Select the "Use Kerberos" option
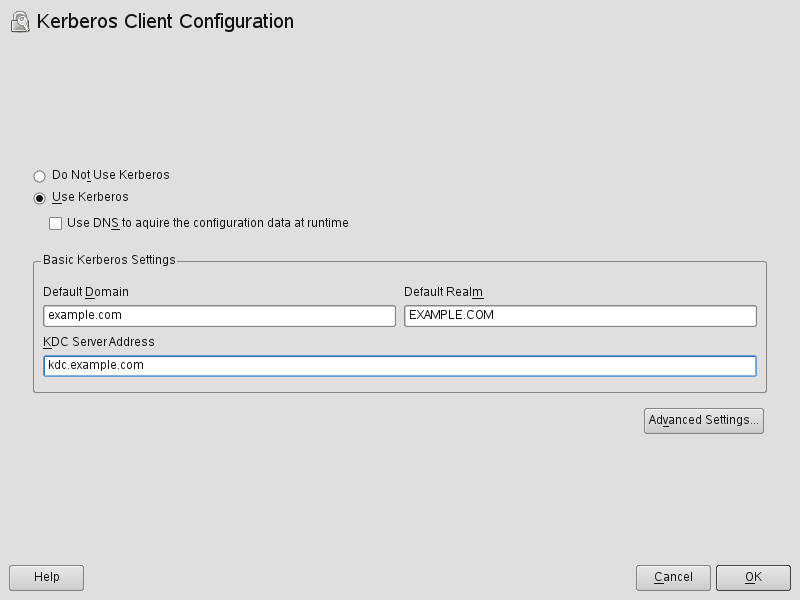 pyautogui.click(x=39, y=197)
